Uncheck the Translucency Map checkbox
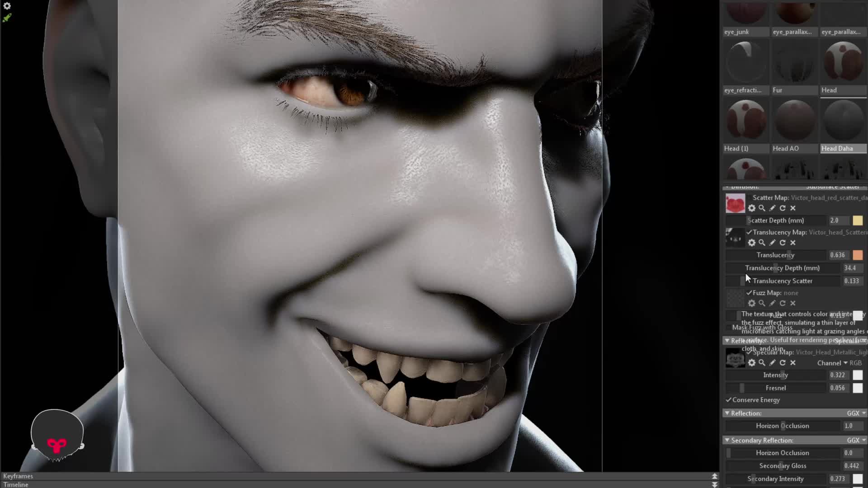 (x=749, y=232)
